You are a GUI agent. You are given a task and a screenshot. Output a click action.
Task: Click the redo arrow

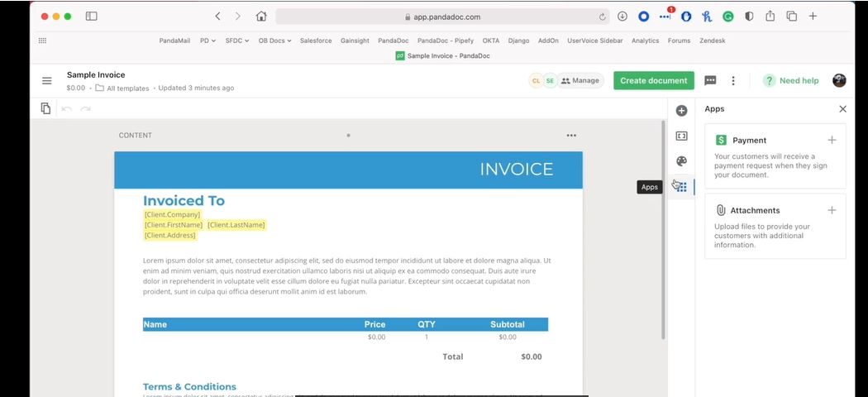(85, 109)
